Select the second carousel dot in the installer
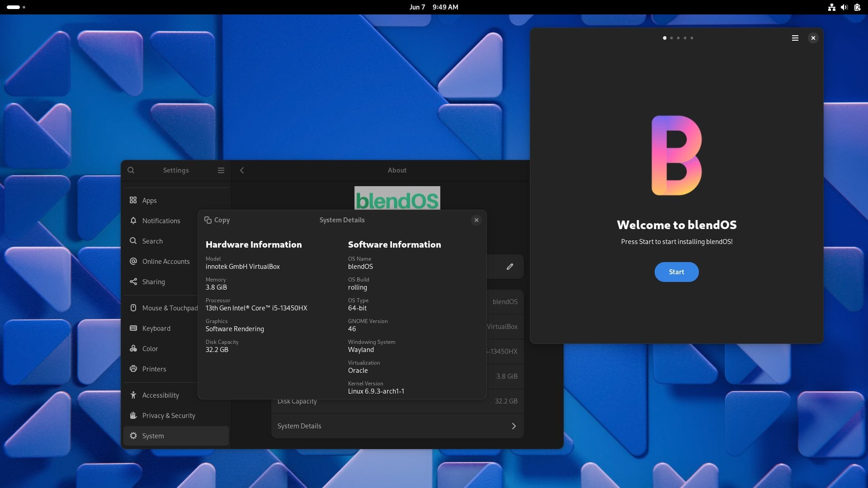The image size is (868, 488). [x=671, y=38]
